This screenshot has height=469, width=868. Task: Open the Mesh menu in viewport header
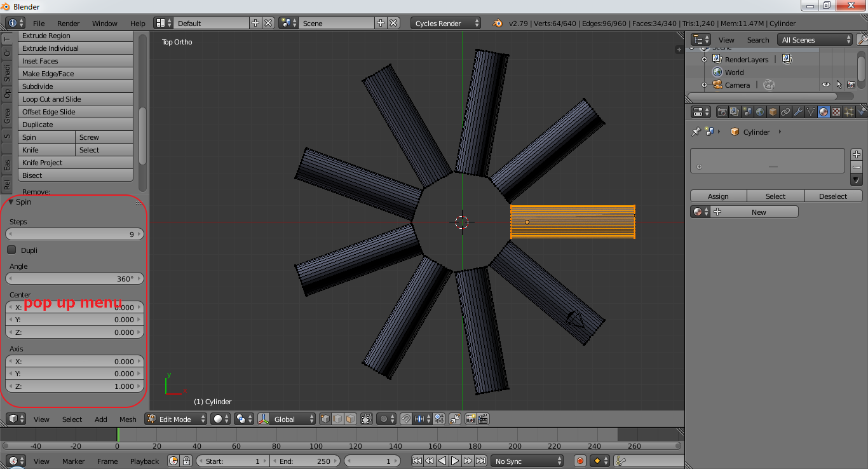(127, 419)
